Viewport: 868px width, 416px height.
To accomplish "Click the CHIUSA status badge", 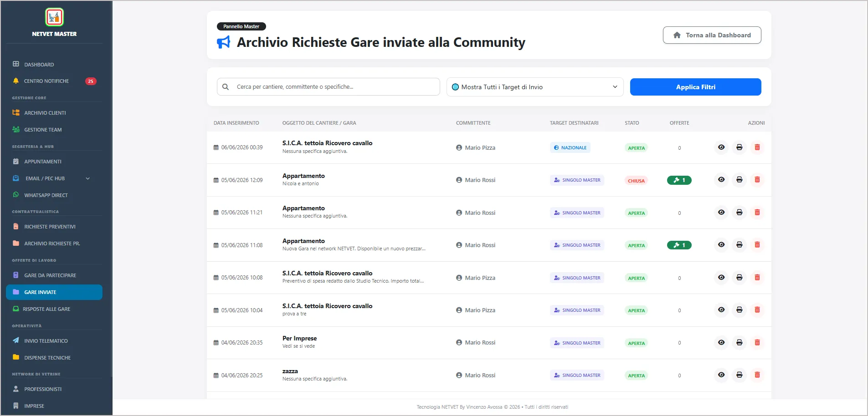I will 636,181.
